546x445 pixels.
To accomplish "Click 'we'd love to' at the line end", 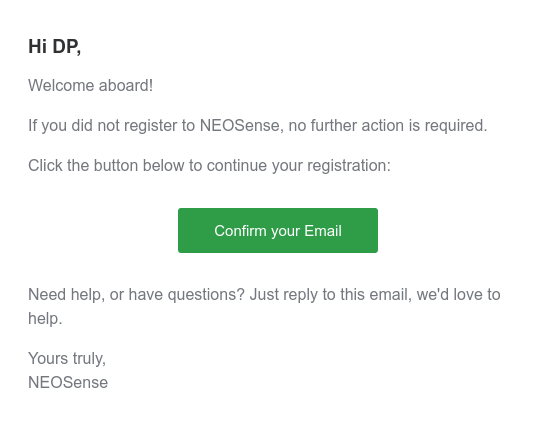I will tap(458, 295).
